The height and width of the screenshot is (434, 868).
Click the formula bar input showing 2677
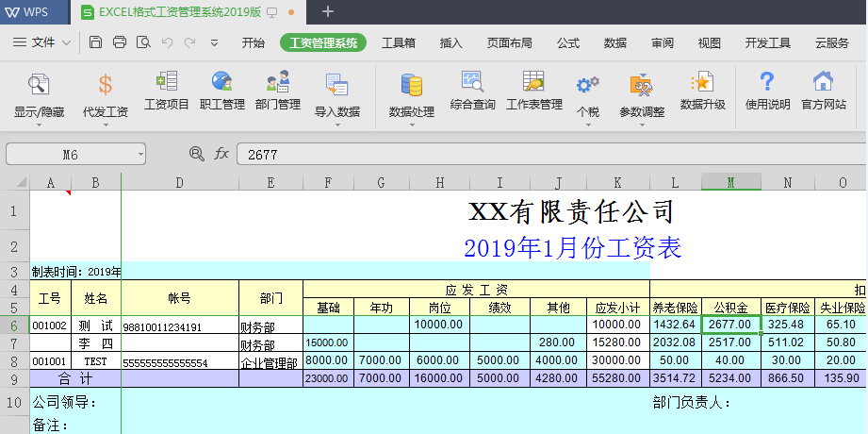(547, 154)
